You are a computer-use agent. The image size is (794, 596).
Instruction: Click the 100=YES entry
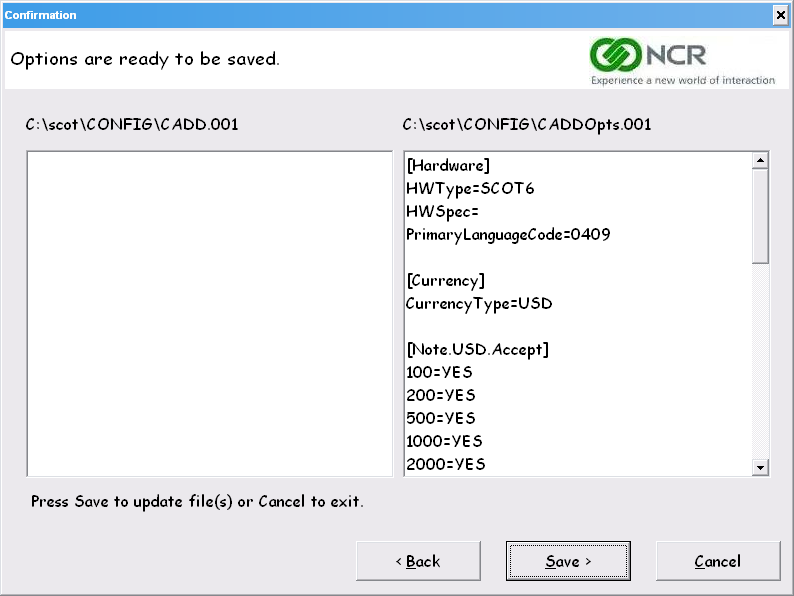tap(439, 372)
